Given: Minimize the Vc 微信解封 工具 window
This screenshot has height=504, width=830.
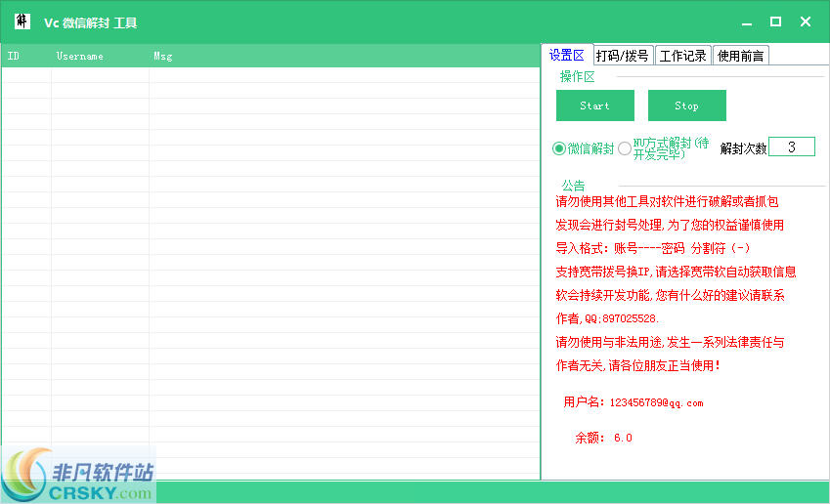Looking at the screenshot, I should [747, 22].
